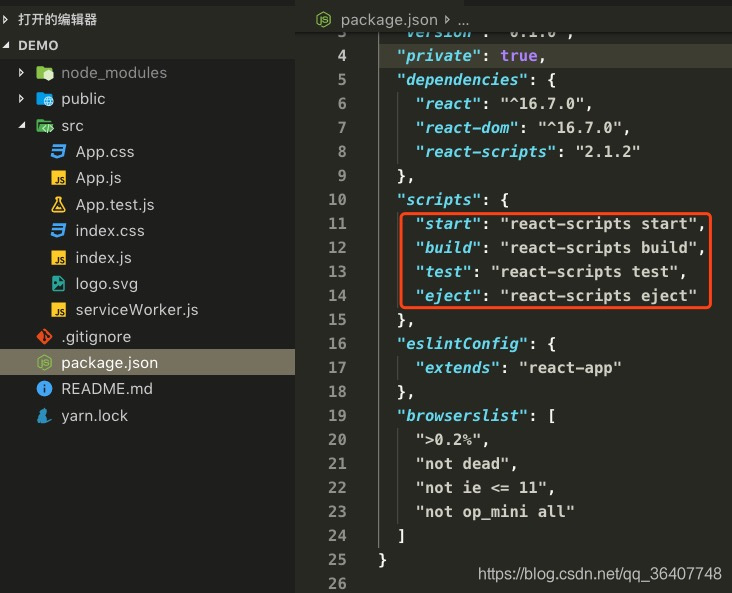732x593 pixels.
Task: Click line number 9 in the gutter
Action: pos(342,176)
